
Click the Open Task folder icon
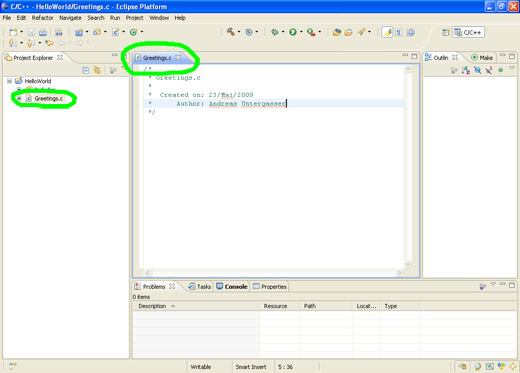point(349,32)
